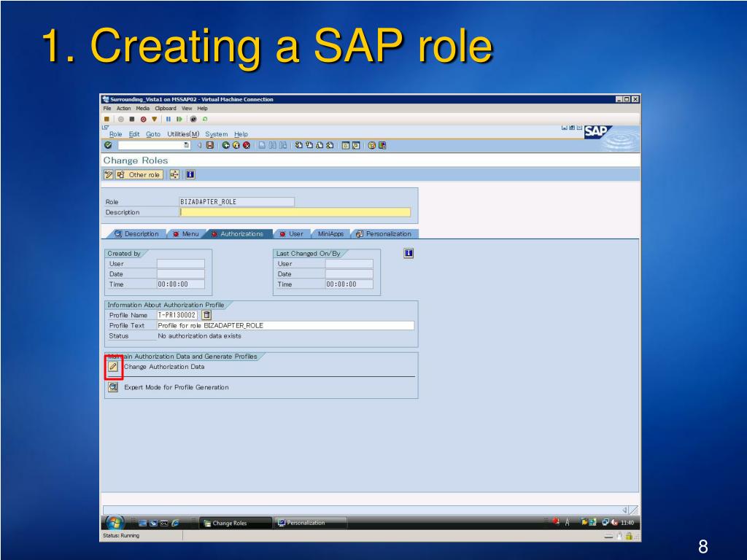This screenshot has width=747, height=560.
Task: Click the Last Page icon
Action: tap(330, 145)
